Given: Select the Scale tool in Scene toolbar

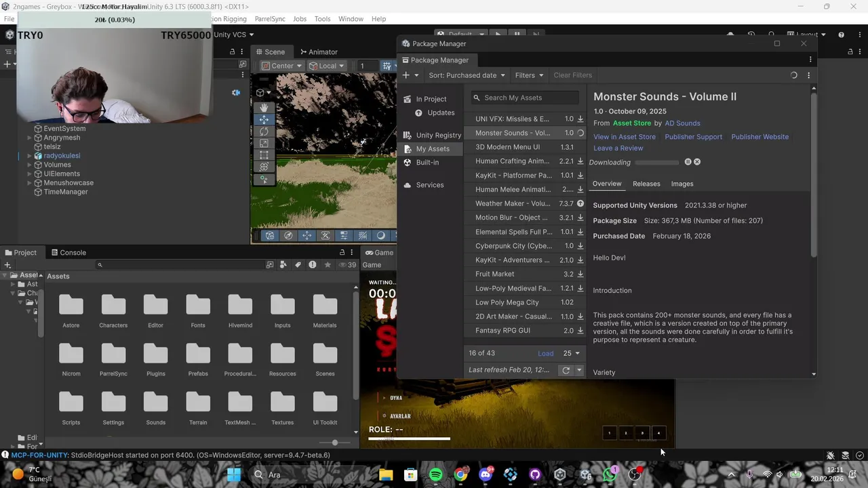Looking at the screenshot, I should pyautogui.click(x=264, y=143).
